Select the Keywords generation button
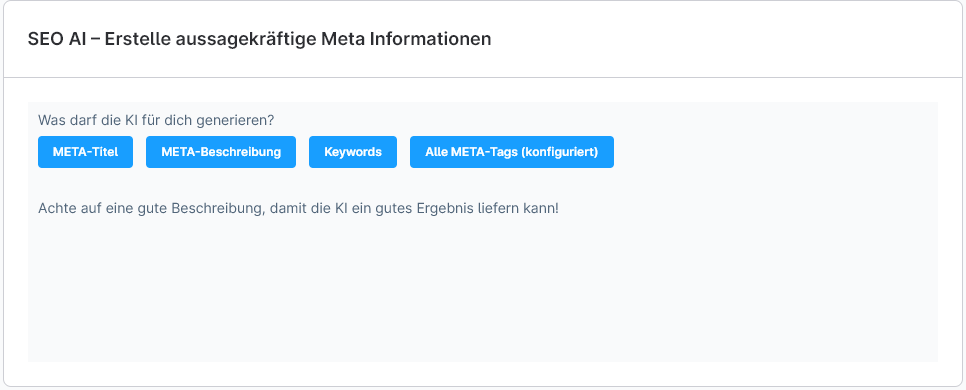 352,152
